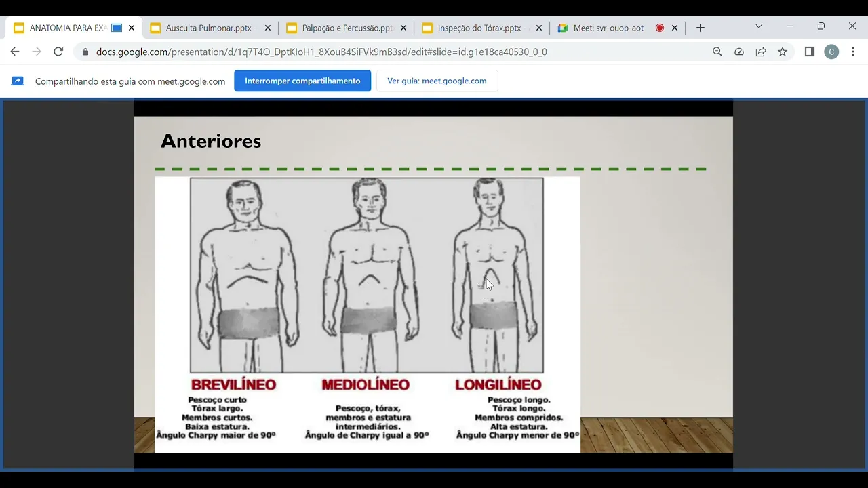Go back to the previous page
The image size is (868, 488).
pyautogui.click(x=15, y=52)
